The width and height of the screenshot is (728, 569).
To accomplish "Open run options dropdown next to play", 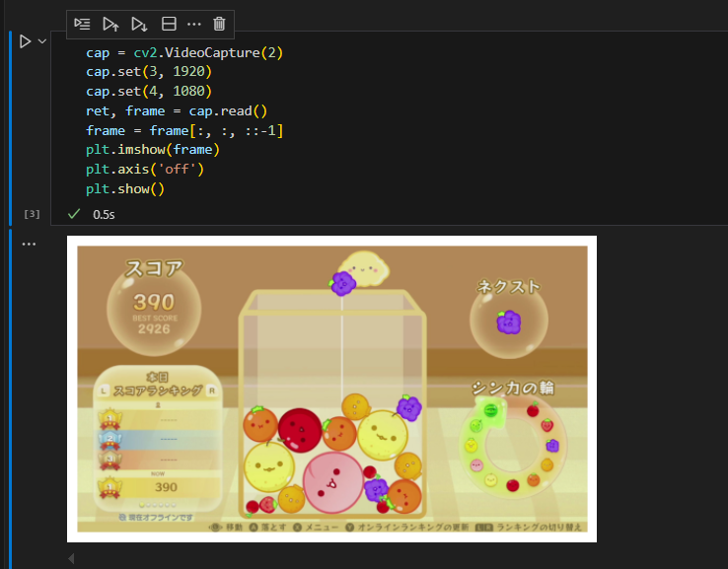I will (x=42, y=41).
